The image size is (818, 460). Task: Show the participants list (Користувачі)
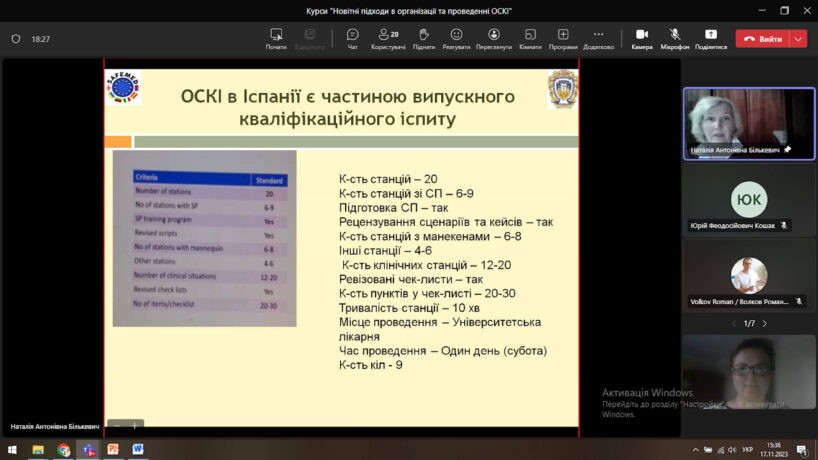[388, 38]
